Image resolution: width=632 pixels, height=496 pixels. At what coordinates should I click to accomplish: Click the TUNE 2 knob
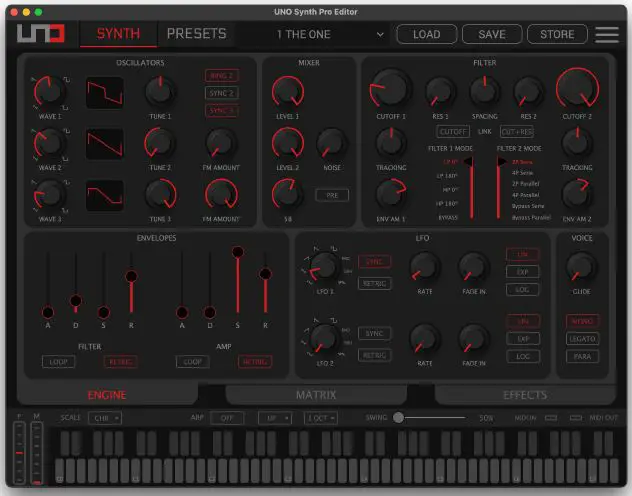pos(160,143)
